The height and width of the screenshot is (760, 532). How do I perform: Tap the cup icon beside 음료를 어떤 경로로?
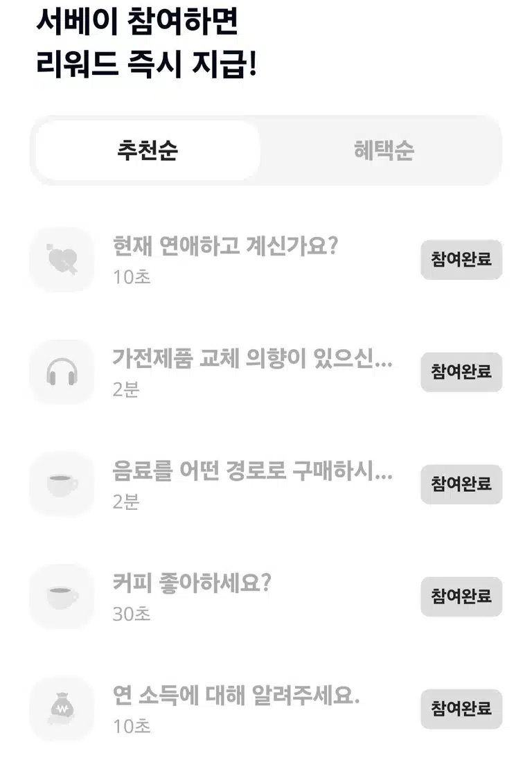(62, 484)
